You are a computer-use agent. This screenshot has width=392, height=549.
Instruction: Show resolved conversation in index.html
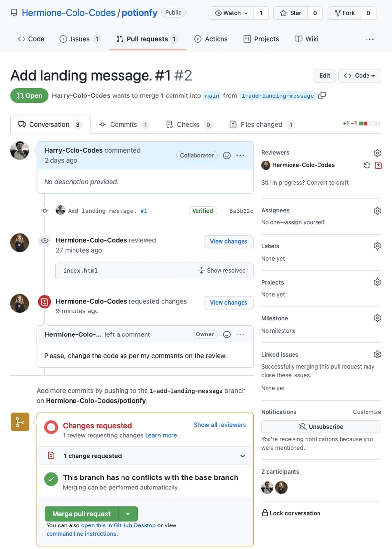coord(222,271)
